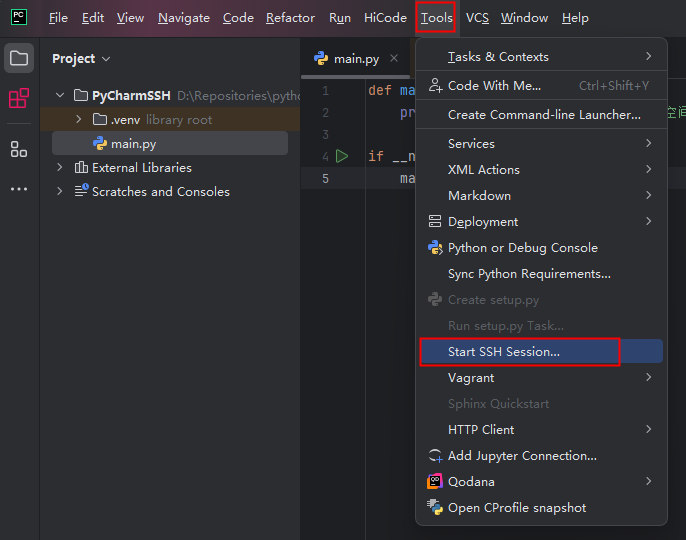Open the Tools menu

coord(436,18)
